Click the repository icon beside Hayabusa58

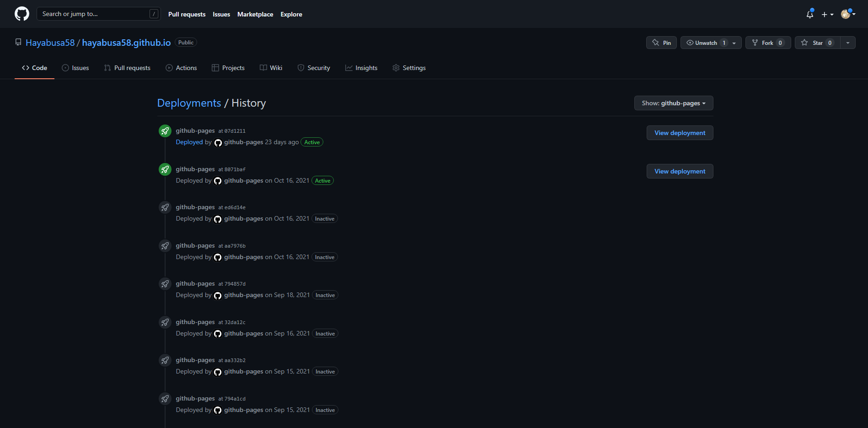[x=18, y=42]
